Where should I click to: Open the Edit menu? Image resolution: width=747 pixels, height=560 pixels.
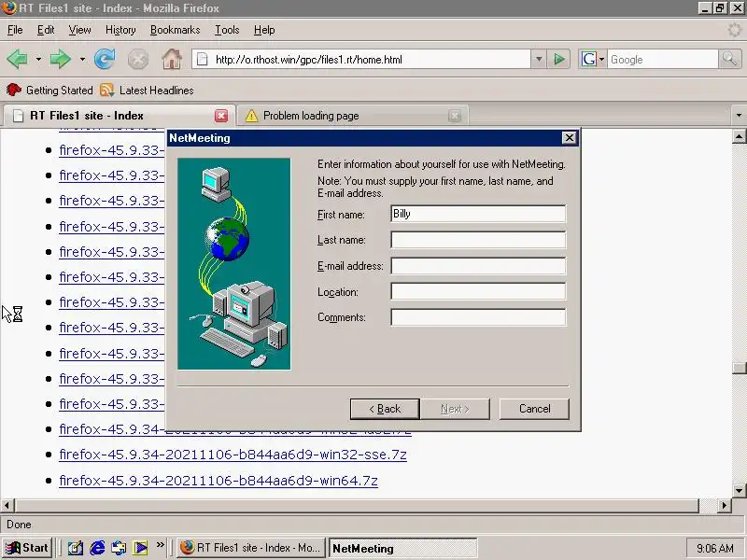pyautogui.click(x=46, y=30)
